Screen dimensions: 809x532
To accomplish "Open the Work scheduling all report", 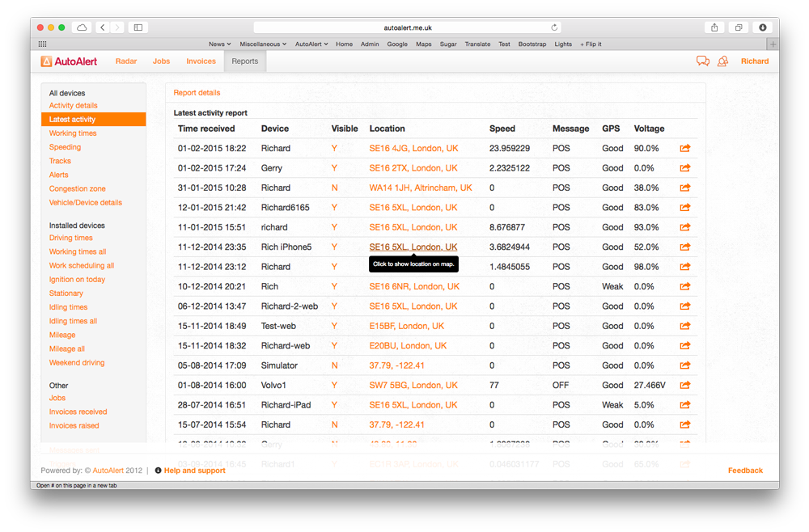I will click(x=82, y=265).
